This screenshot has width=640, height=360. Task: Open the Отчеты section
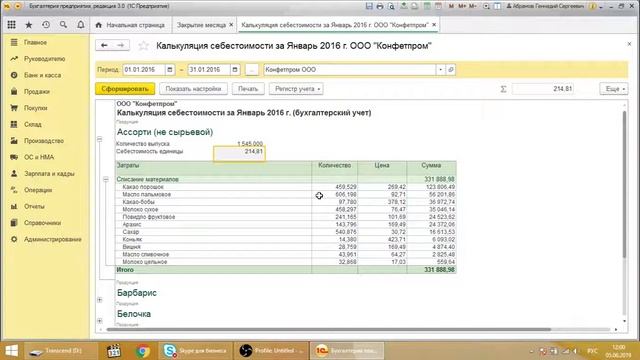pos(34,207)
